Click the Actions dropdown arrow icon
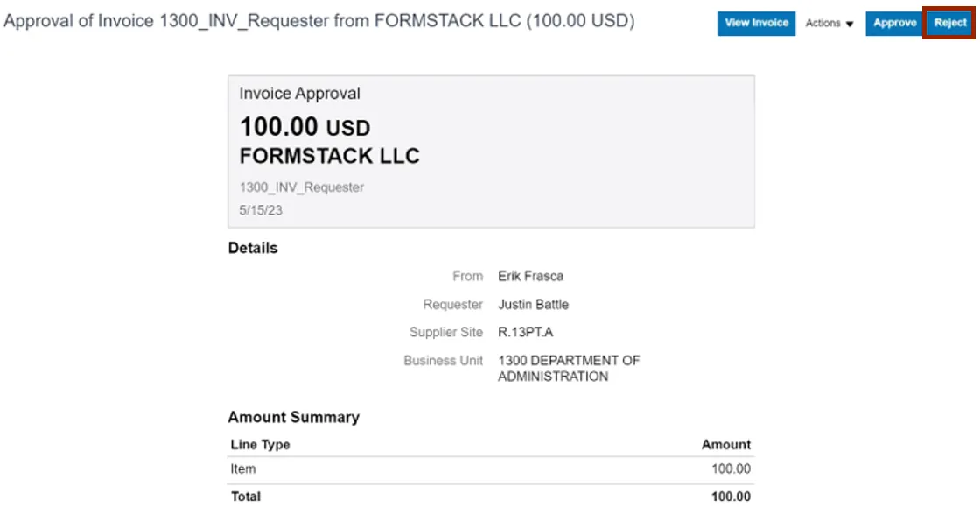Viewport: 980px width, 508px height. coord(850,25)
